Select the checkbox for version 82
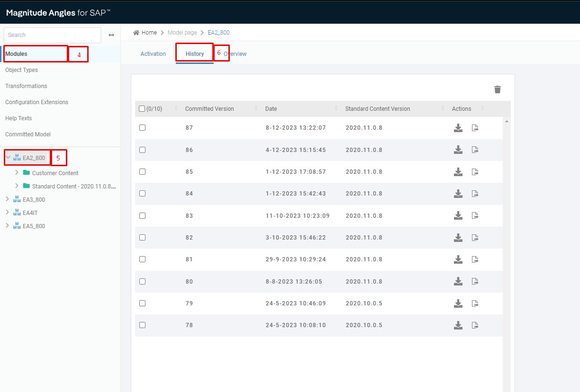Image resolution: width=580 pixels, height=392 pixels. click(x=142, y=238)
